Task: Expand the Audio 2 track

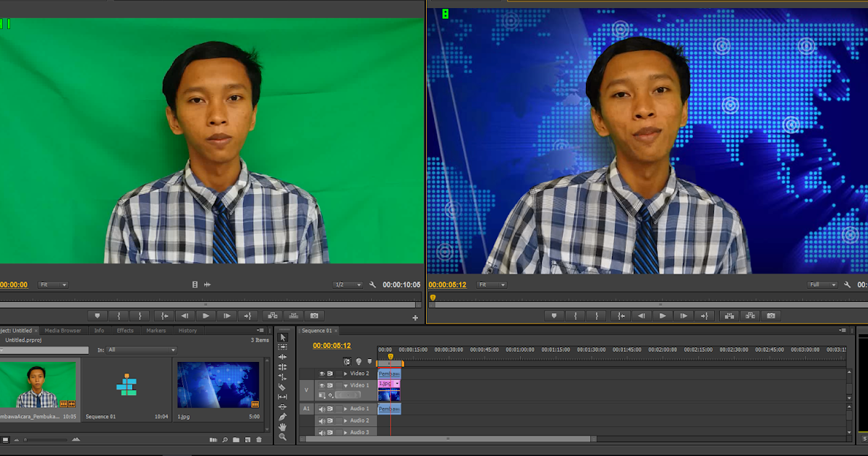Action: click(x=346, y=421)
